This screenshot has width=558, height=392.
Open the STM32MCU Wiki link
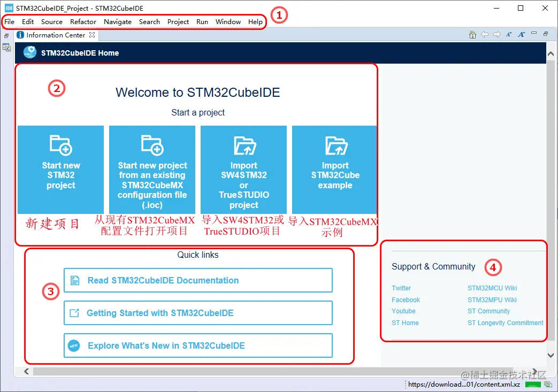click(x=492, y=288)
